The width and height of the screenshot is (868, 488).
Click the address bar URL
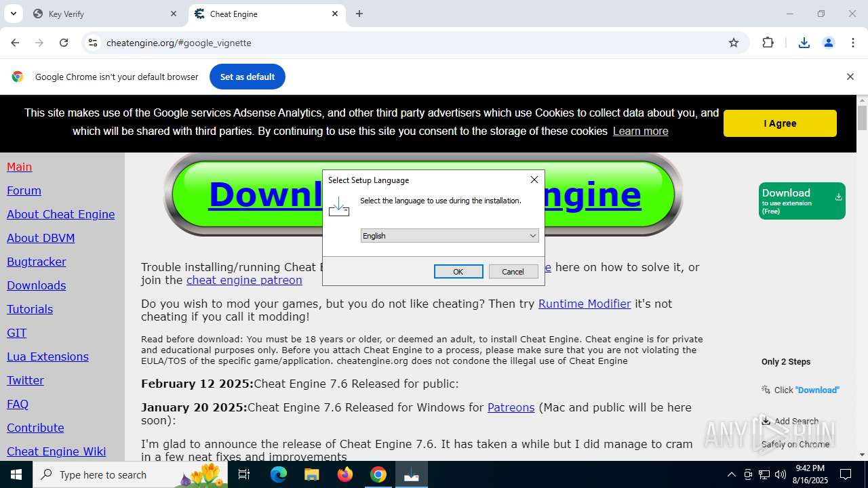(x=179, y=43)
